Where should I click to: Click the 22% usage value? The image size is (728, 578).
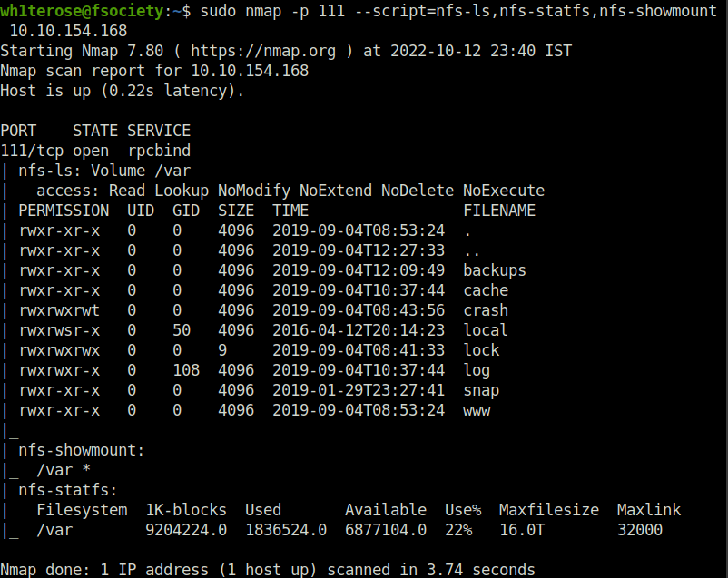tap(458, 530)
